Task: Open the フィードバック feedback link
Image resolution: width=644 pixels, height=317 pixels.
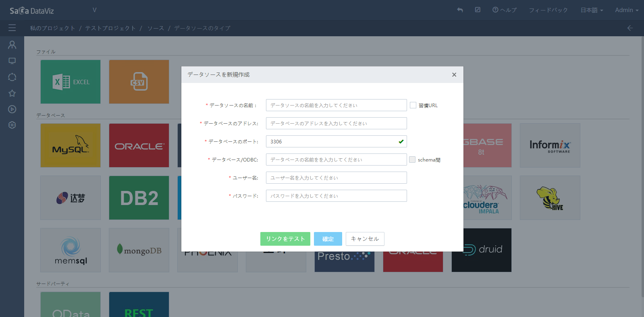Action: click(548, 10)
